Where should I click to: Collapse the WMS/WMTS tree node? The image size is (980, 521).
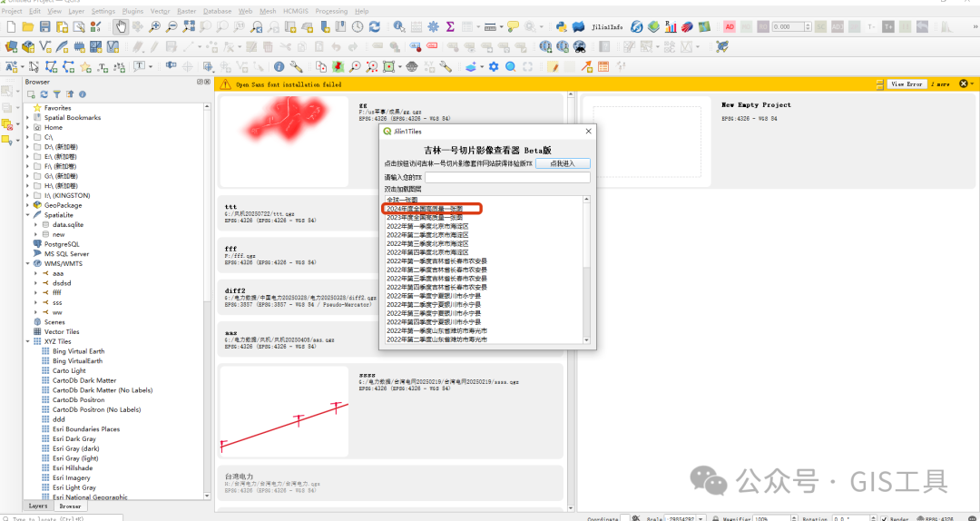[x=27, y=264]
